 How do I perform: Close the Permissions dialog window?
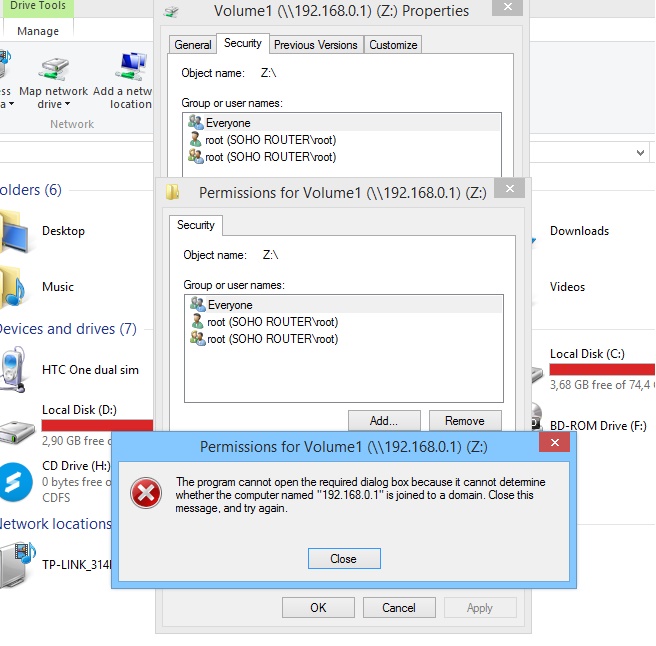510,188
